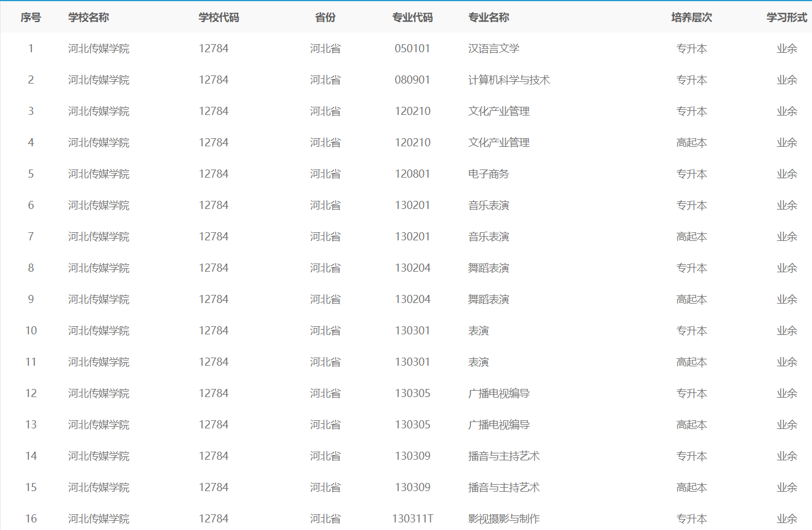Click 河北传媒学院 in row 5
Viewport: 812px width, 530px height.
point(99,174)
